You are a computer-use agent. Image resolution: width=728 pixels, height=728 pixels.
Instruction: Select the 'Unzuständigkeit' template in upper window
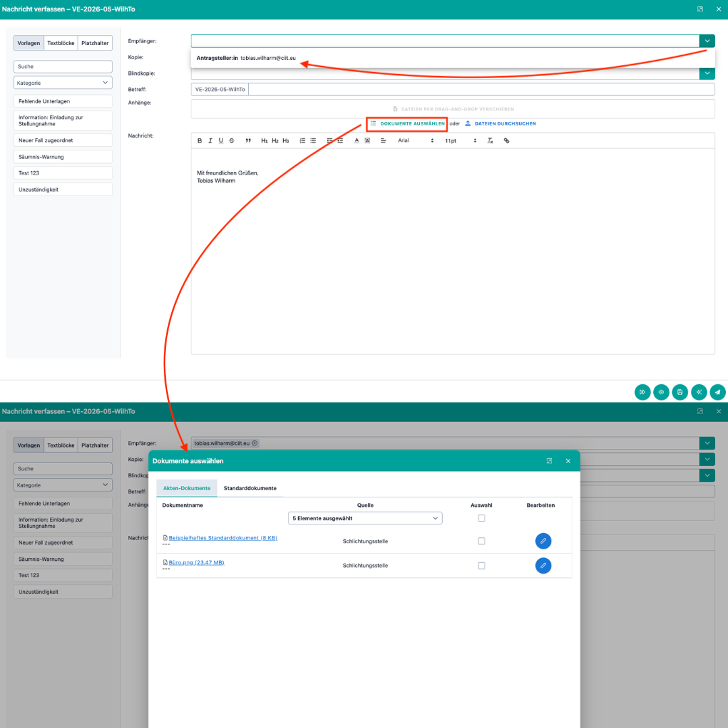[x=63, y=189]
